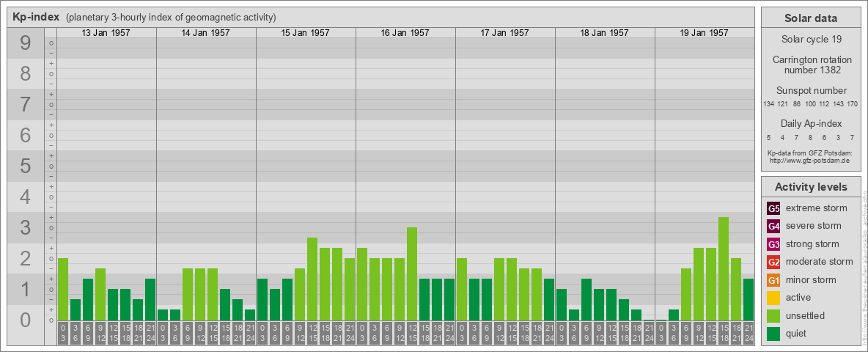Click the Solar data panel heading
This screenshot has width=868, height=352.
pos(810,18)
